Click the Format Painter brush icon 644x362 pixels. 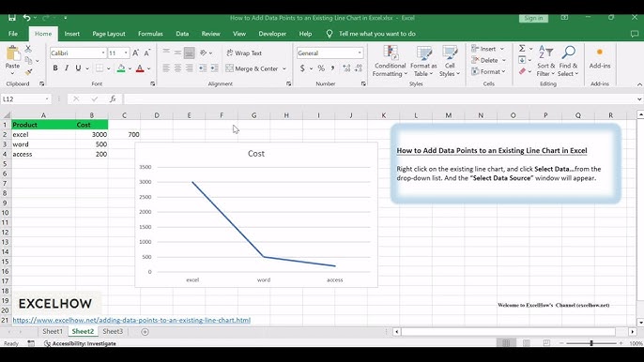click(x=28, y=72)
